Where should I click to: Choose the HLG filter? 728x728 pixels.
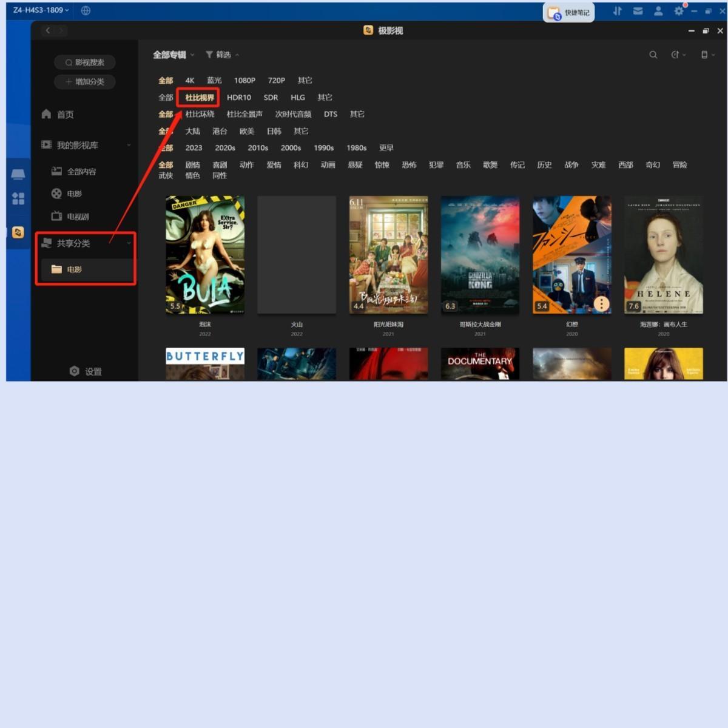pos(298,98)
